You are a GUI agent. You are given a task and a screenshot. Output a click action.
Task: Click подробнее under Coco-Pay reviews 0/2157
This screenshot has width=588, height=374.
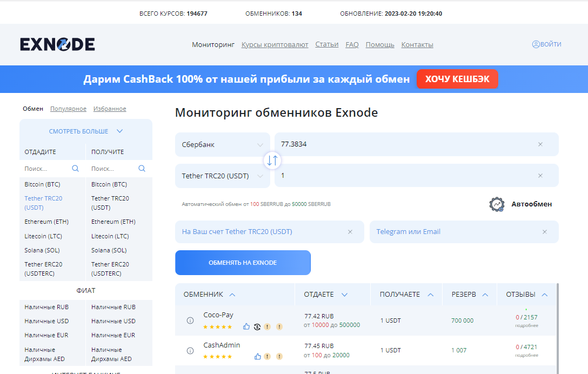click(x=526, y=325)
